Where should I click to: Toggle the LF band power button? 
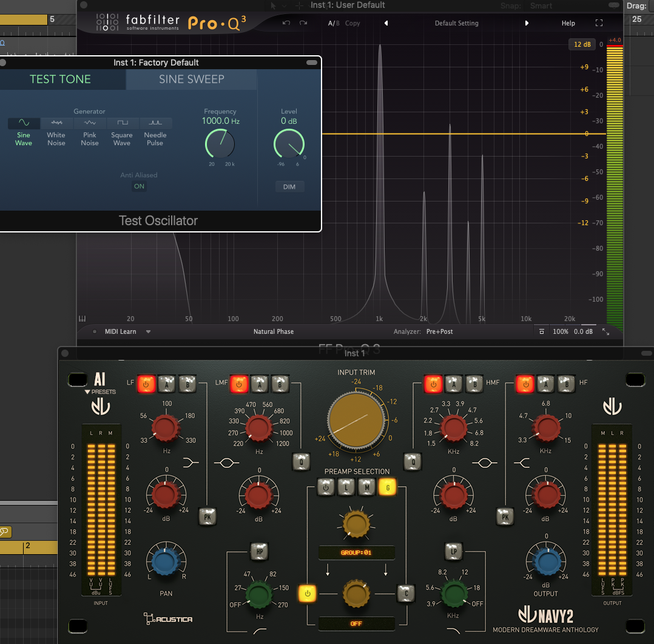point(146,384)
